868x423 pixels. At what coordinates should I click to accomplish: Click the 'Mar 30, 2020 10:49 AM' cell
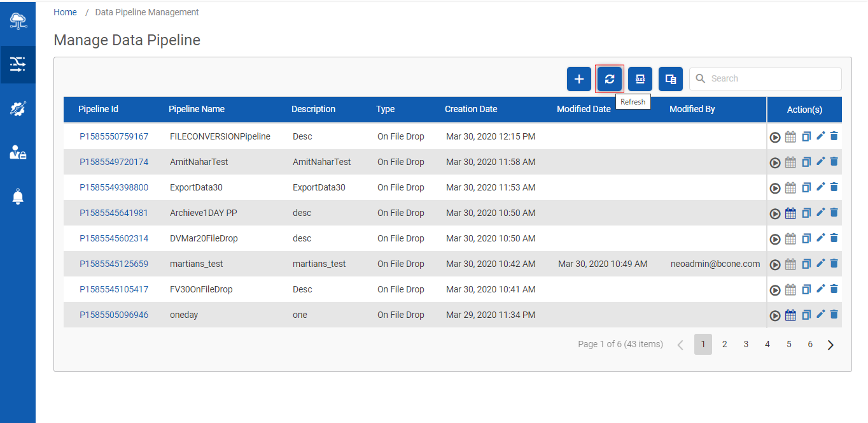point(603,264)
